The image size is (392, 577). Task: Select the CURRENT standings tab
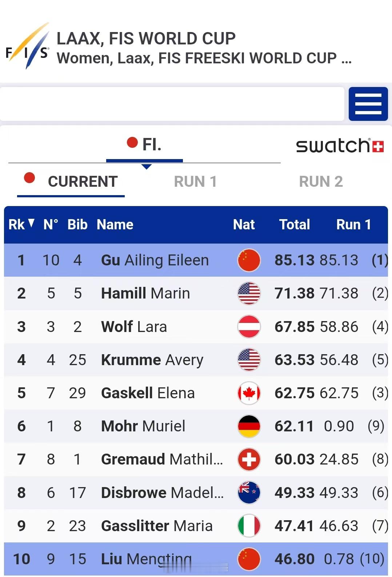tap(71, 181)
